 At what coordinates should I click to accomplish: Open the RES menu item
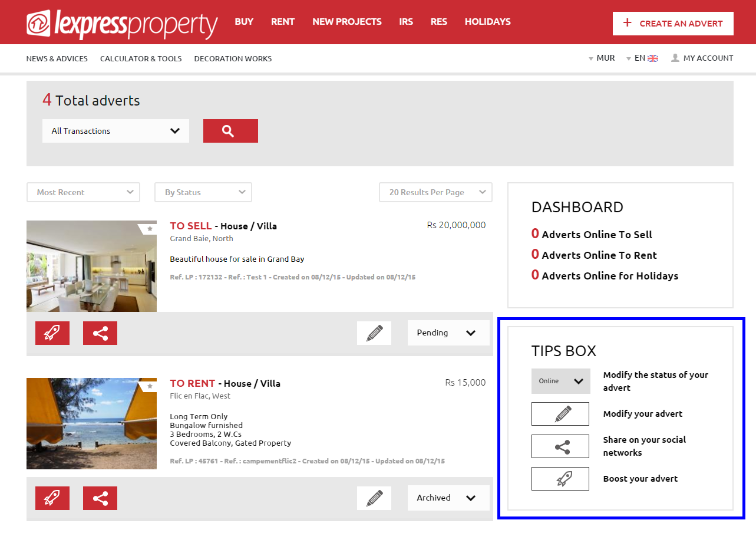[x=439, y=22]
